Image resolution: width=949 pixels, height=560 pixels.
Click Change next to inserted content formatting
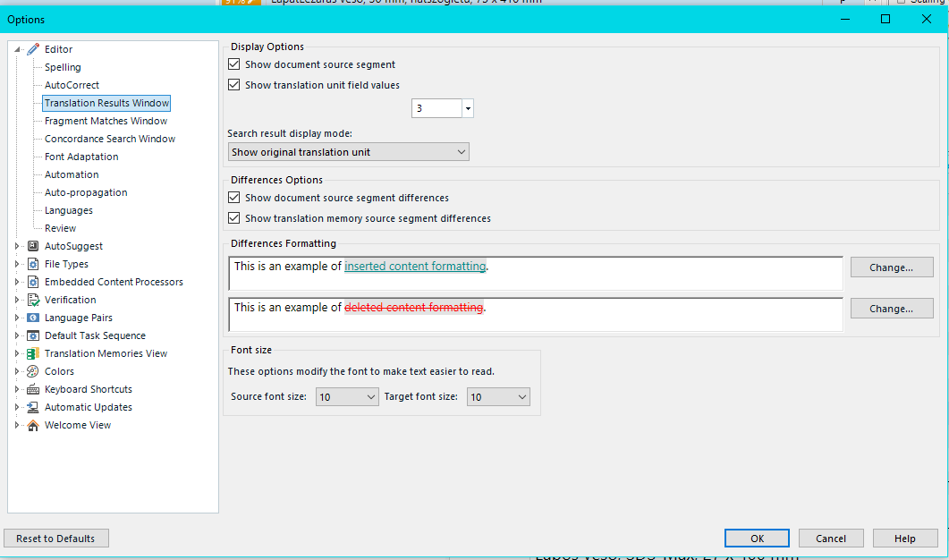coord(891,267)
